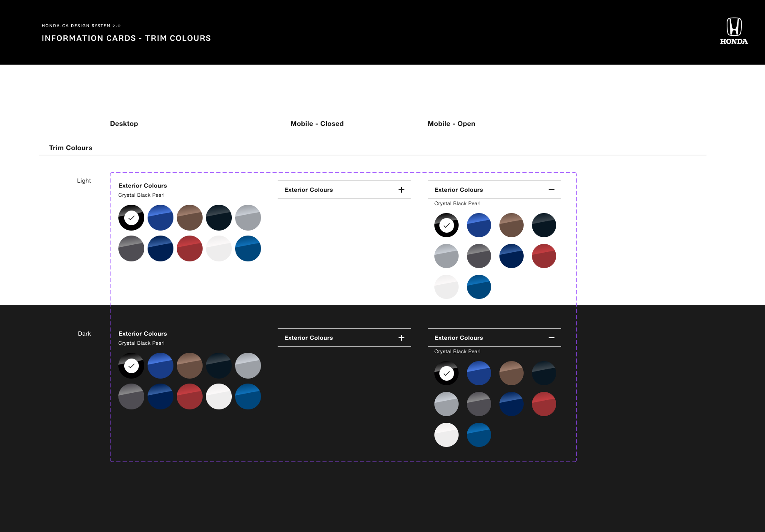The height and width of the screenshot is (532, 765).
Task: Toggle checked black swatch in light Mobile Open card
Action: [x=446, y=225]
